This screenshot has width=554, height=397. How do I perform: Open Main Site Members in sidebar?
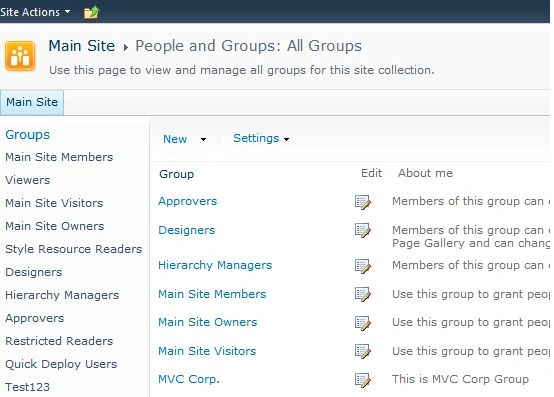pos(59,157)
